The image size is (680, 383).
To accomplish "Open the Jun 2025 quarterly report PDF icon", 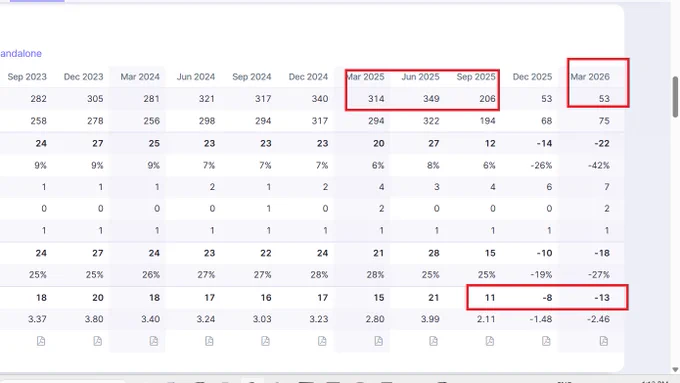I will [433, 341].
